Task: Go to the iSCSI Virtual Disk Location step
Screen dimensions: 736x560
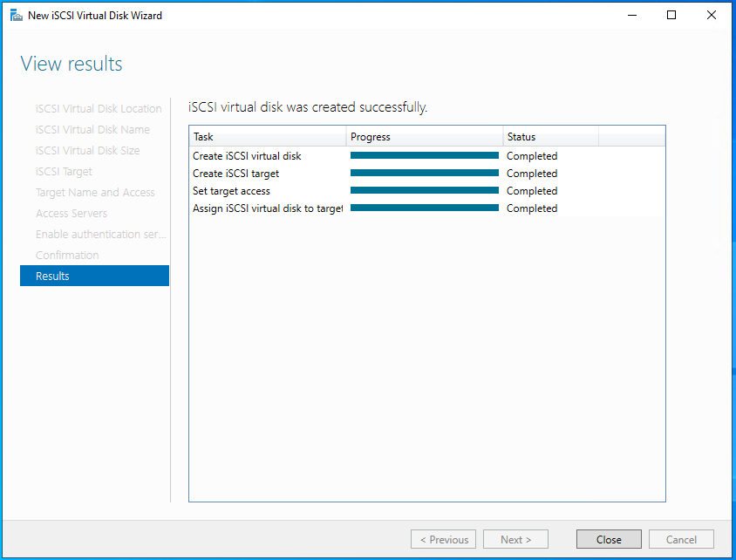Action: [99, 109]
